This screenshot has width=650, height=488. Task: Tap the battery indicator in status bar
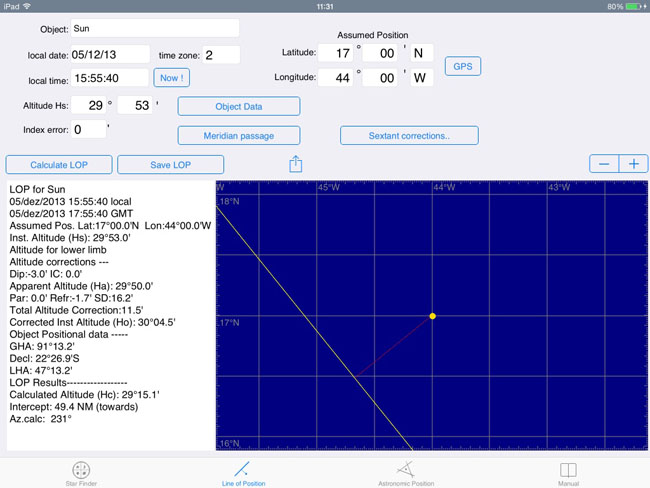[635, 6]
